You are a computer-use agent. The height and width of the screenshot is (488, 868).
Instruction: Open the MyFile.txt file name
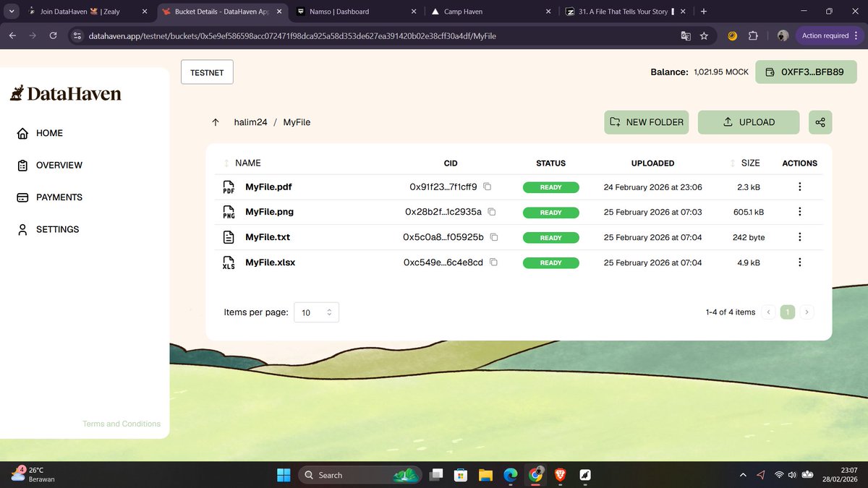268,237
